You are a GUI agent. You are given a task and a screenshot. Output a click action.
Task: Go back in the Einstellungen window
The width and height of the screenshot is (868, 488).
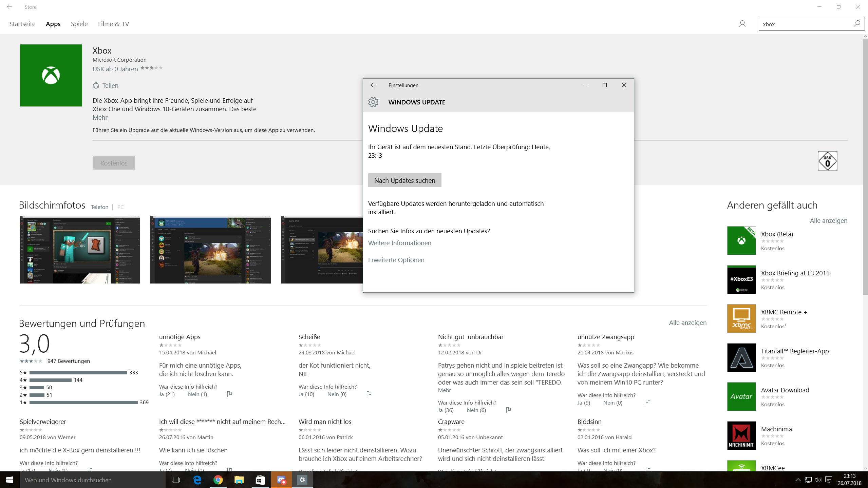(373, 85)
